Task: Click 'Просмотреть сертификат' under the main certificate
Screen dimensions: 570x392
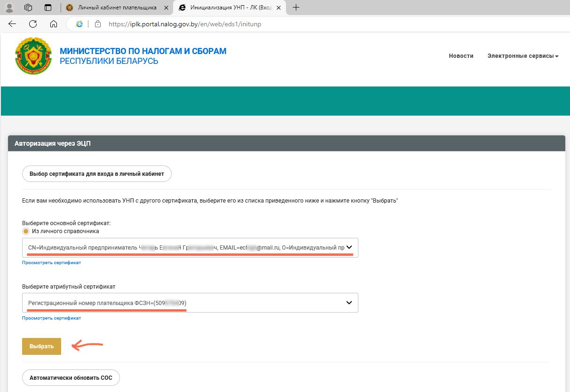Action: 51,263
